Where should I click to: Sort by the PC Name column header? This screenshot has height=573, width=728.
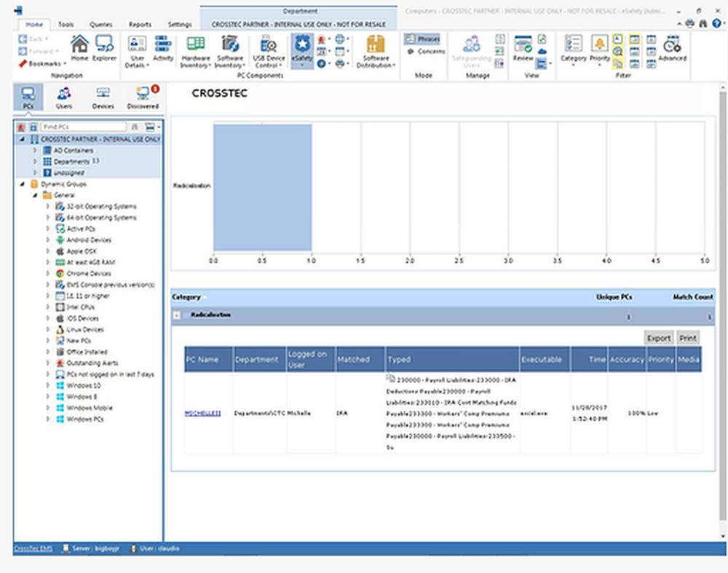coord(208,360)
